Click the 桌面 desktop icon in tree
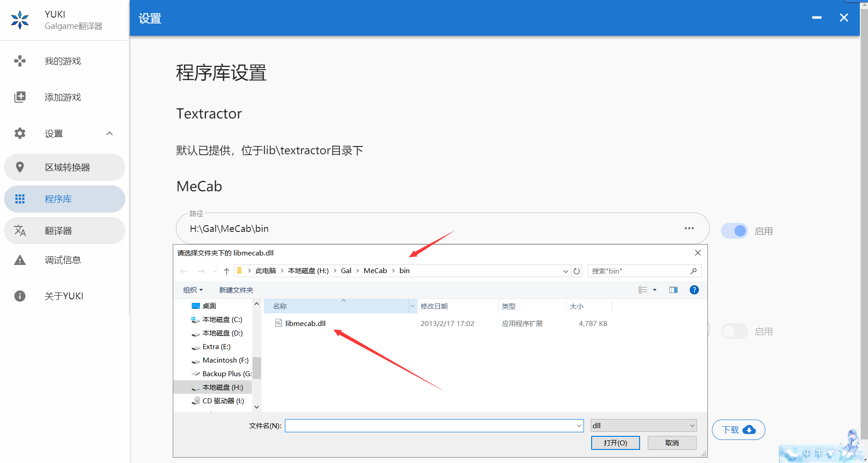The height and width of the screenshot is (463, 868). pyautogui.click(x=196, y=306)
